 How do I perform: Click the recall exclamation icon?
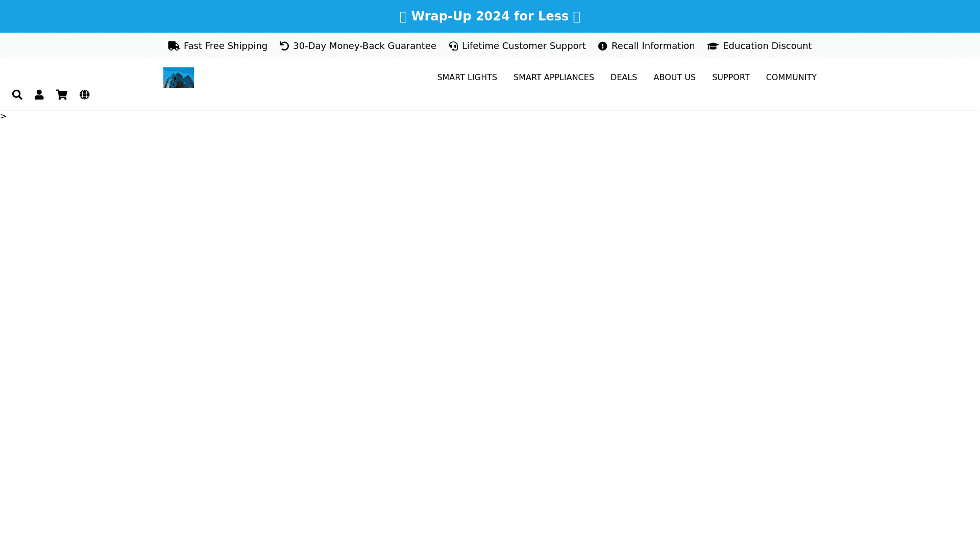603,46
